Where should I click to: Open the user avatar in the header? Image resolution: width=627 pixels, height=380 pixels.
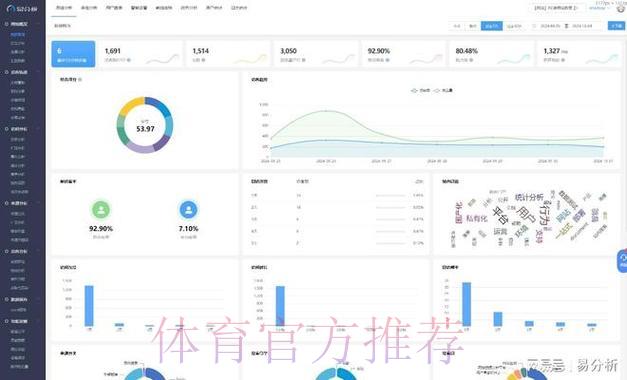[621, 8]
